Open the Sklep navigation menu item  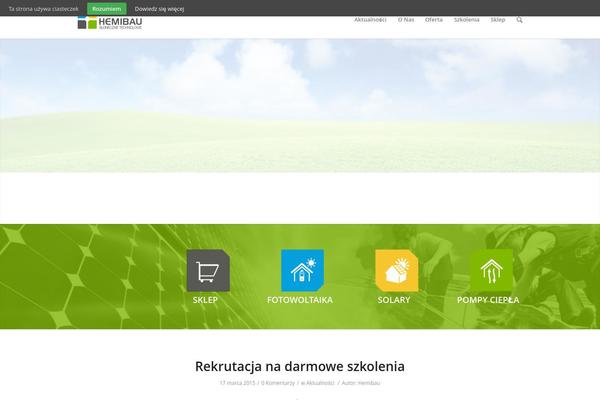497,20
